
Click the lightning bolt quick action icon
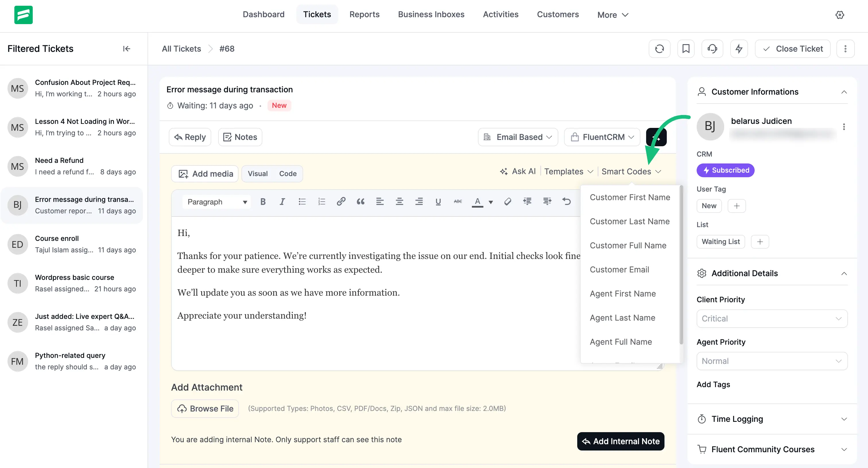(x=739, y=49)
